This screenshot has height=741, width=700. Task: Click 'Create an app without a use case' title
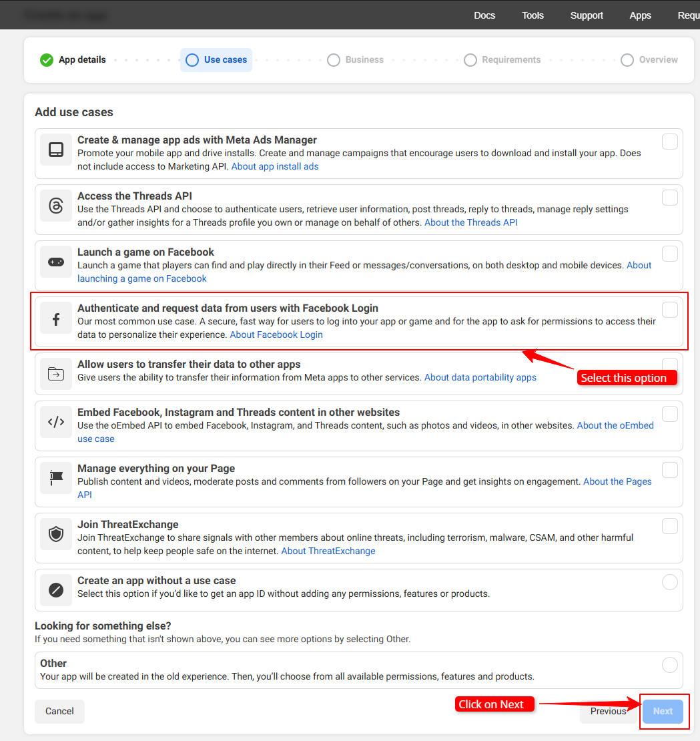point(157,580)
